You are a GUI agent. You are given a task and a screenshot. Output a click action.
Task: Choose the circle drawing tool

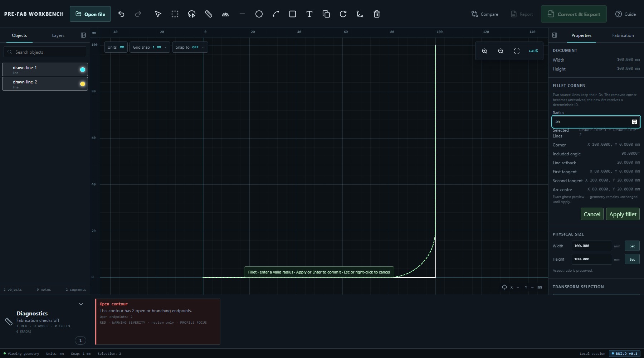(x=259, y=14)
